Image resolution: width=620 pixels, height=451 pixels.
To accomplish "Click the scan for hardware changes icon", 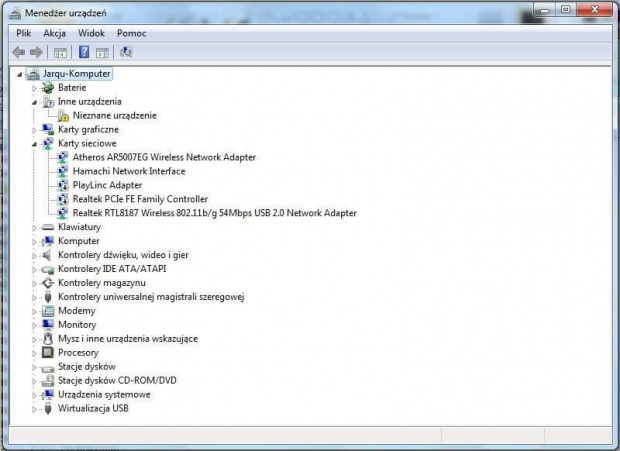I will coord(126,52).
